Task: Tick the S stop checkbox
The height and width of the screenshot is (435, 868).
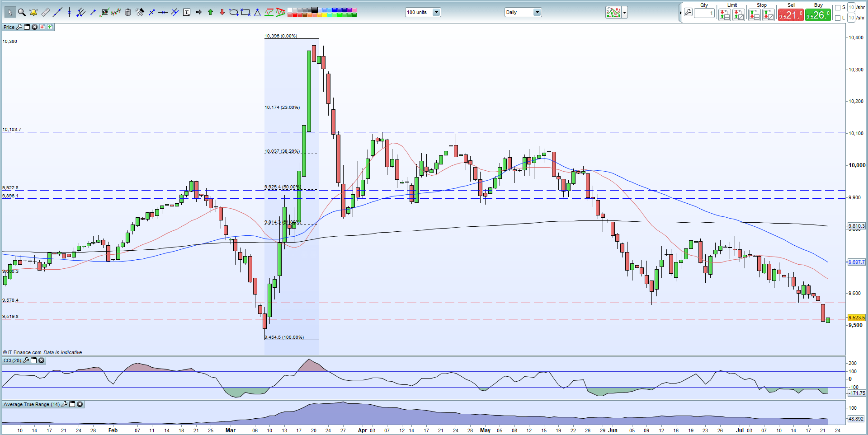Action: (x=838, y=8)
